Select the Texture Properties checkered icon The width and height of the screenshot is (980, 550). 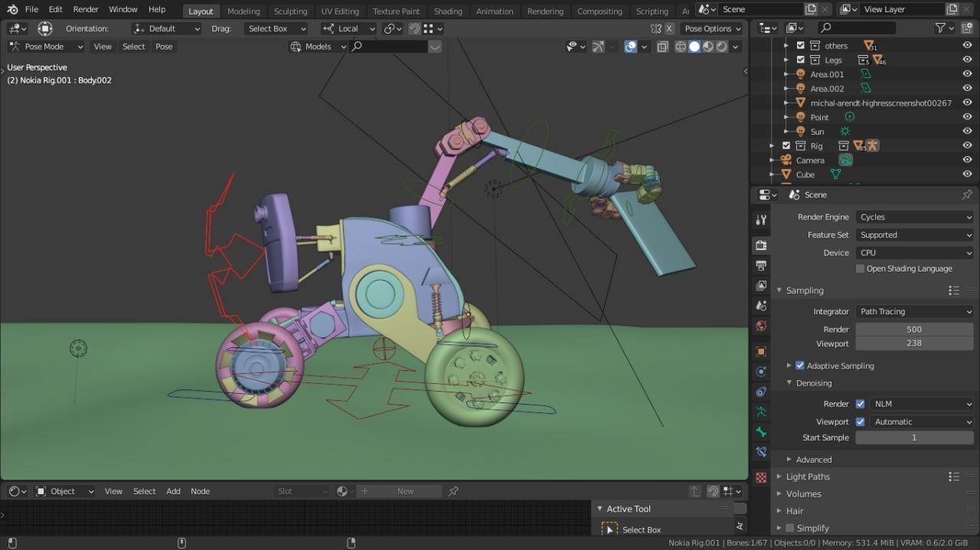point(761,477)
